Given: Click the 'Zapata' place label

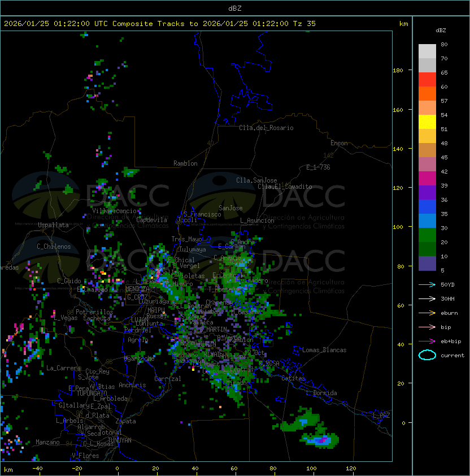Looking at the screenshot, I should [125, 421].
